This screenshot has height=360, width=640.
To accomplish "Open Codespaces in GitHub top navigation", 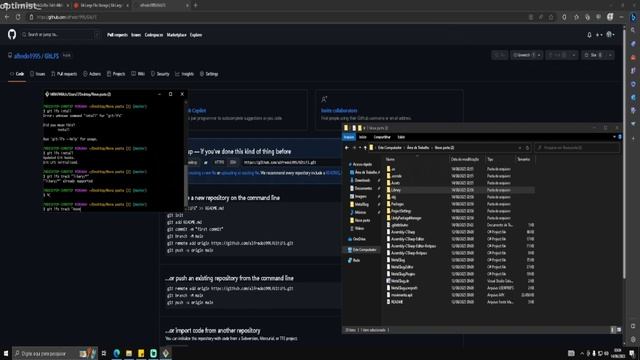I will point(154,35).
